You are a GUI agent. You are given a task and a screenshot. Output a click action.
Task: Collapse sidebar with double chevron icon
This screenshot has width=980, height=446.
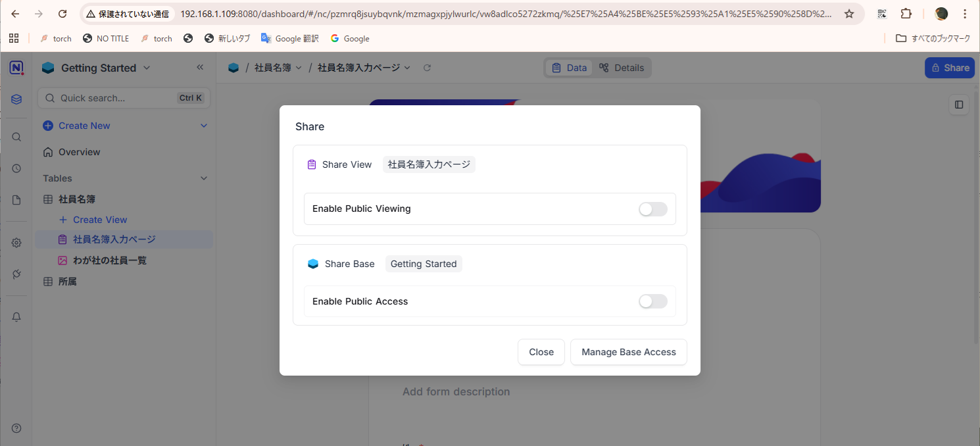pos(200,67)
